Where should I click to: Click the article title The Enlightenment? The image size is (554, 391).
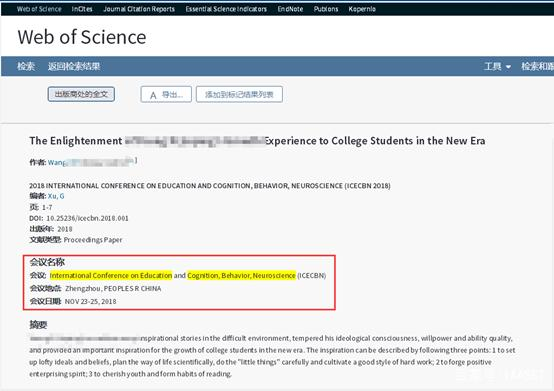click(257, 141)
